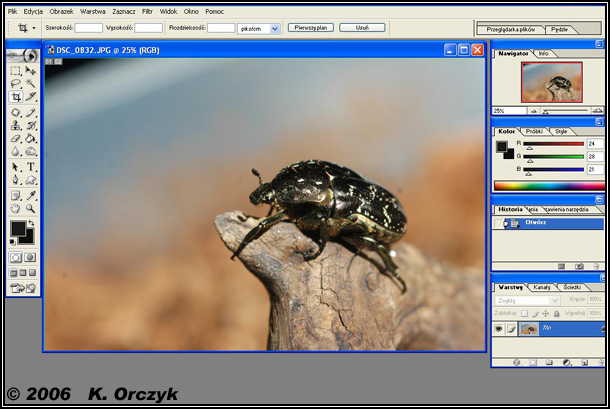Select the Move tool

30,71
